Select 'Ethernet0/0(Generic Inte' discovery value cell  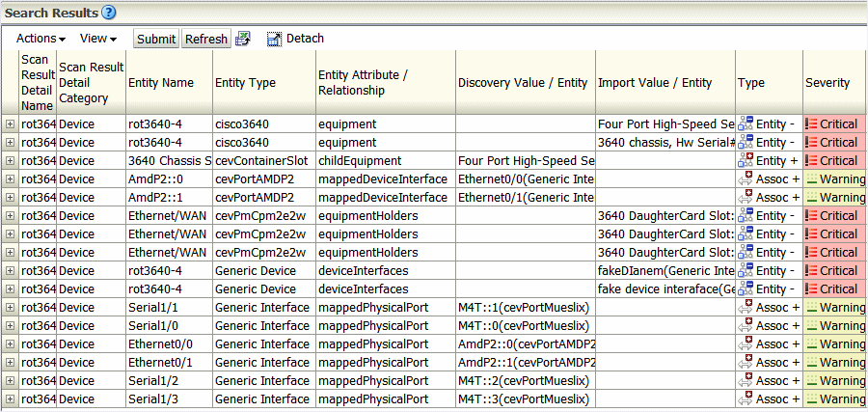526,179
